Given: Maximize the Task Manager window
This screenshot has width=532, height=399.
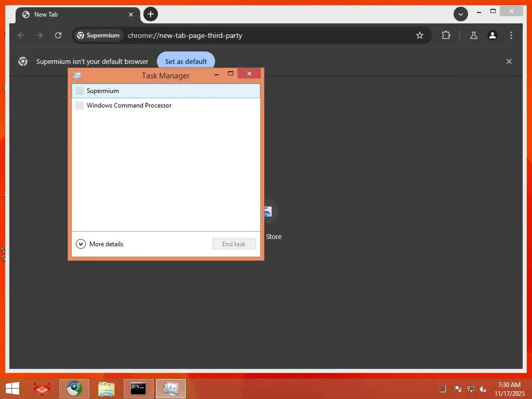Looking at the screenshot, I should [230, 74].
